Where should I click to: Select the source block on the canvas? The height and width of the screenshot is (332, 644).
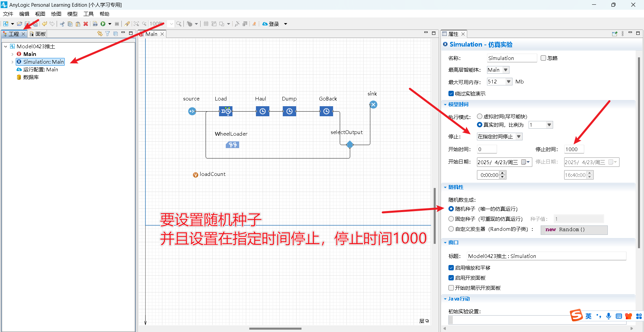(192, 111)
